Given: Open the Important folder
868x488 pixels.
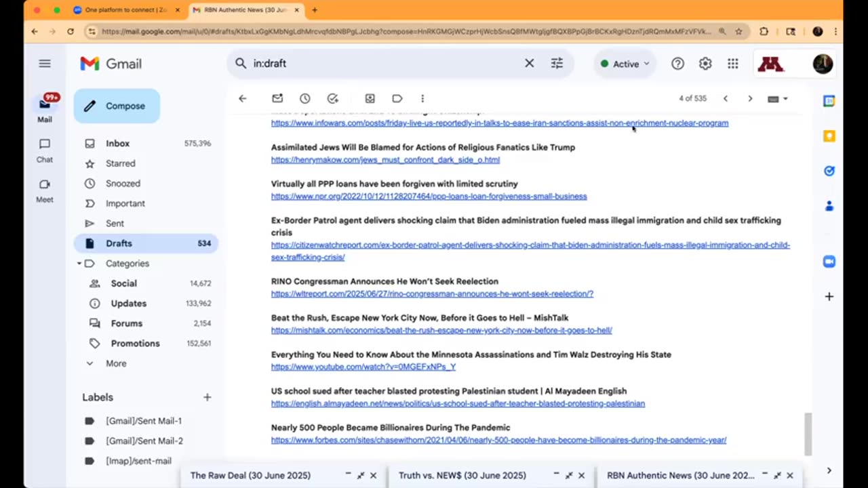Looking at the screenshot, I should tap(146, 203).
